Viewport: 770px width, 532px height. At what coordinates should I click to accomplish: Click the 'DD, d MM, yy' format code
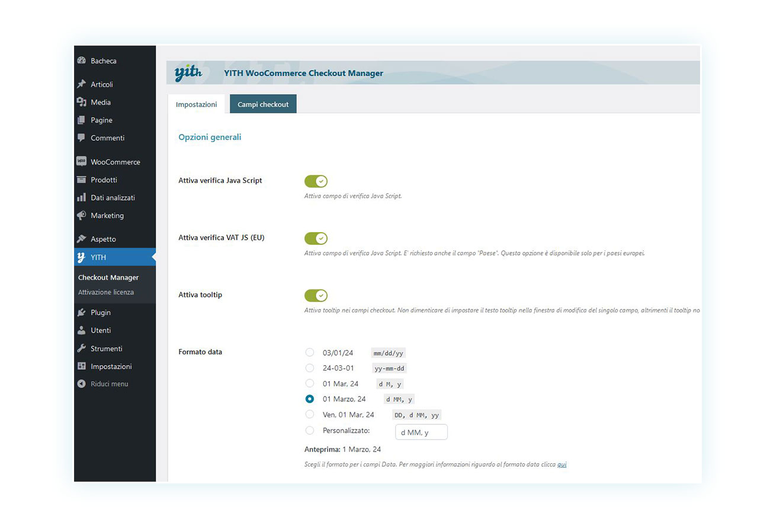pyautogui.click(x=417, y=415)
